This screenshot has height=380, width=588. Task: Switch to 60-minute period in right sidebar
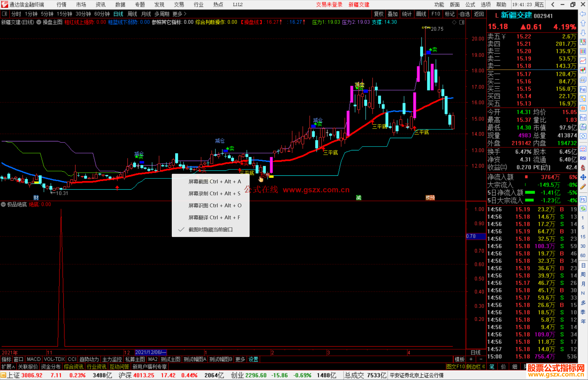pyautogui.click(x=583, y=256)
